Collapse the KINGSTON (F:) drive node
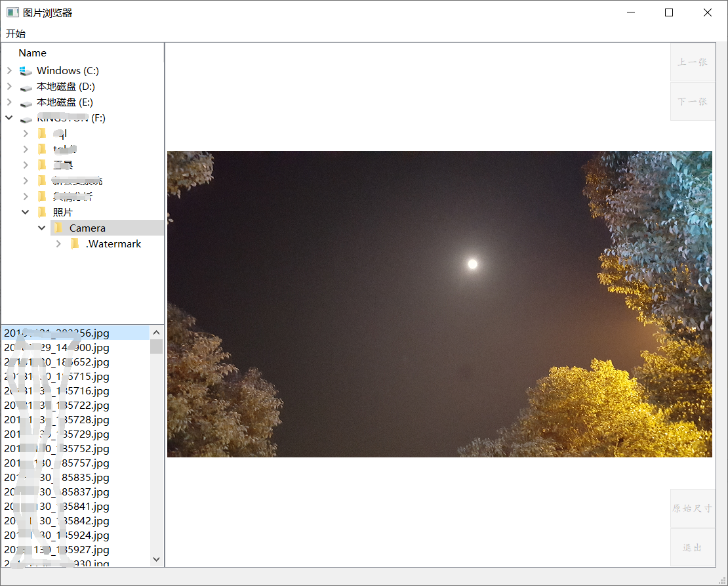Viewport: 728px width, 586px height. point(9,117)
